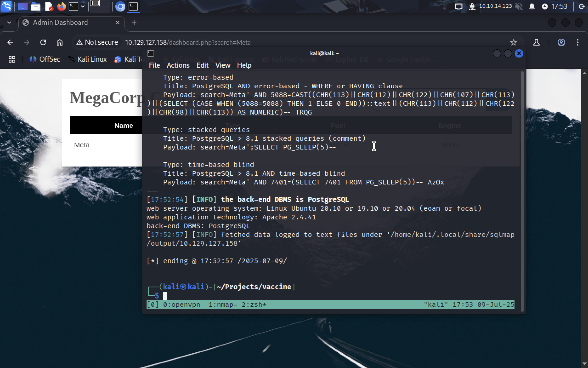Open terminal View menu
588x368 pixels.
coord(223,65)
